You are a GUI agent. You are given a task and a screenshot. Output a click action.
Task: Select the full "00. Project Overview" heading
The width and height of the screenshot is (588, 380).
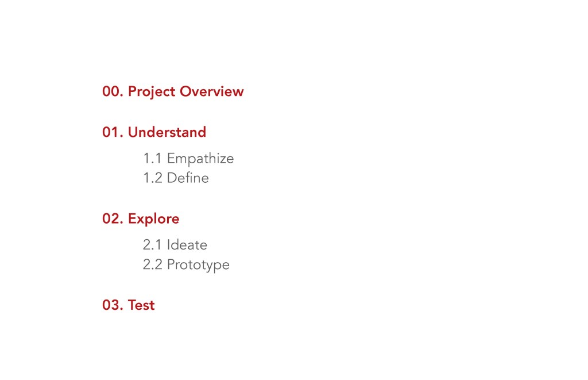[173, 91]
